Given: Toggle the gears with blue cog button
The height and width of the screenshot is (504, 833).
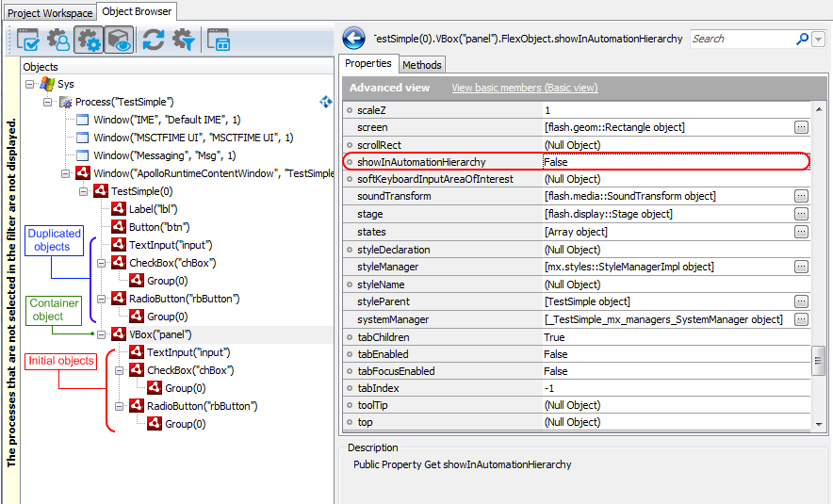Looking at the screenshot, I should (89, 40).
